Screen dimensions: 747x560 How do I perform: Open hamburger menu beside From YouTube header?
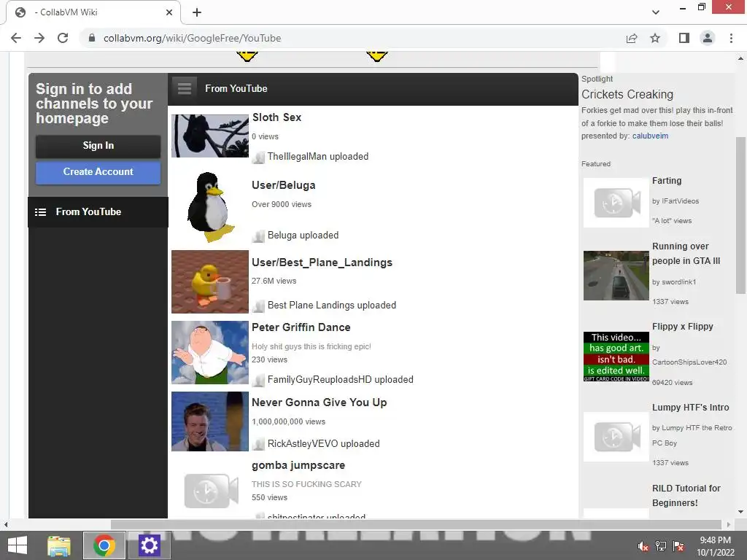[185, 88]
